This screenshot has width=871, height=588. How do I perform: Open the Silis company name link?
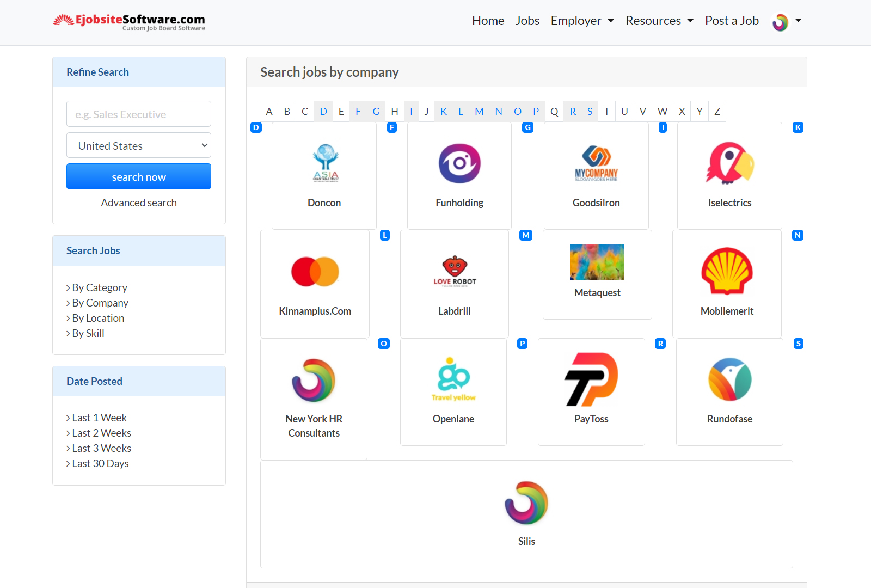526,541
